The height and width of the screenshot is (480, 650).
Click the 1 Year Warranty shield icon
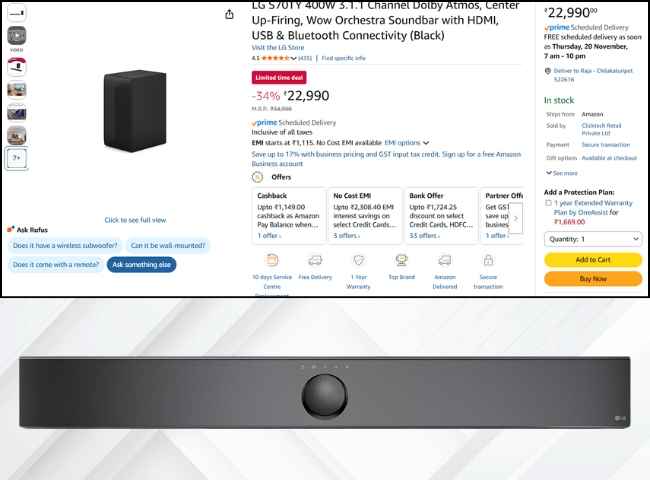point(359,260)
